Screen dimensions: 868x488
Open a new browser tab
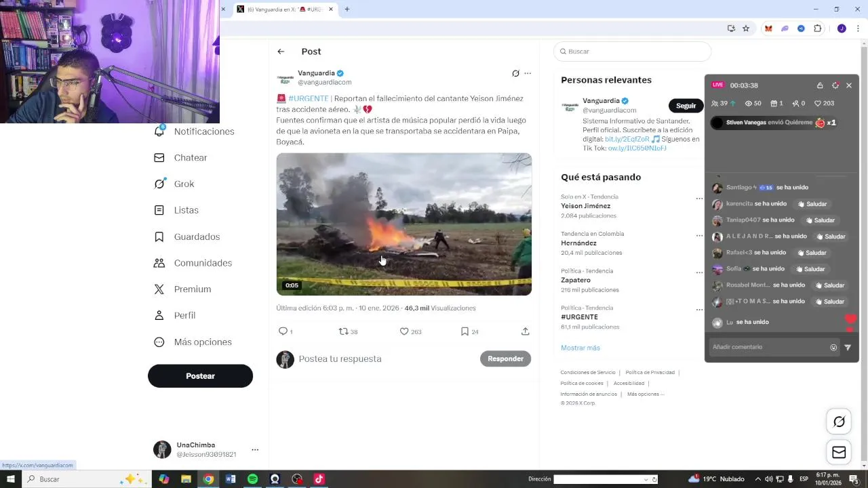pos(347,9)
